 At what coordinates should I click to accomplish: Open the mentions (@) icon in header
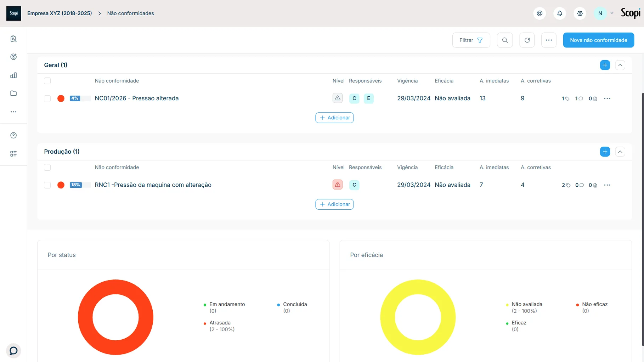point(540,13)
